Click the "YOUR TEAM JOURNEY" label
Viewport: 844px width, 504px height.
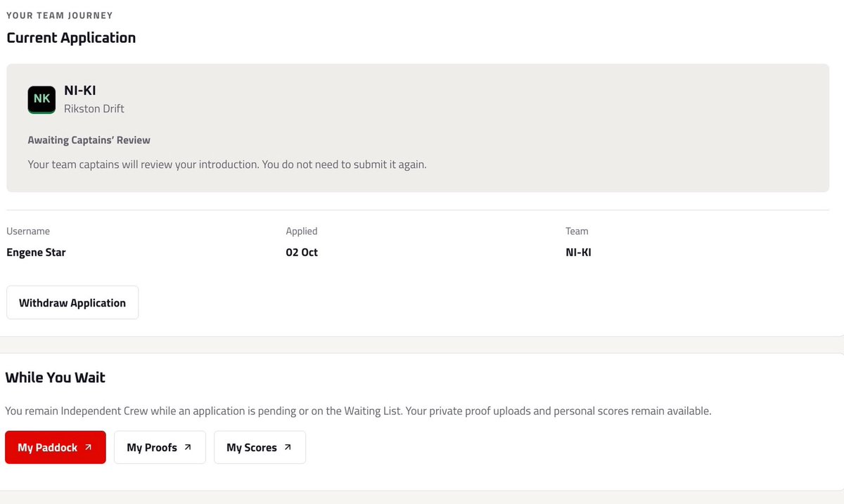pos(60,15)
